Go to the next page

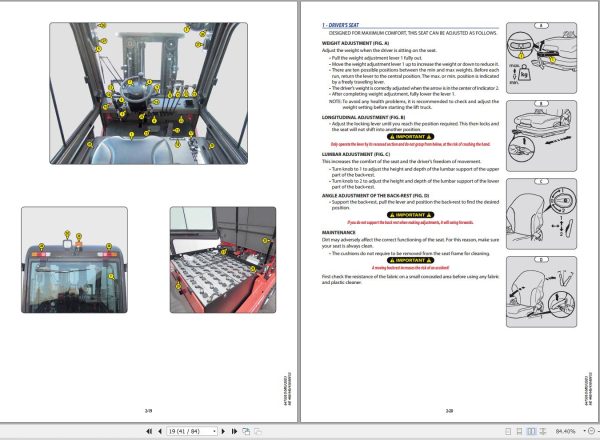(x=223, y=431)
